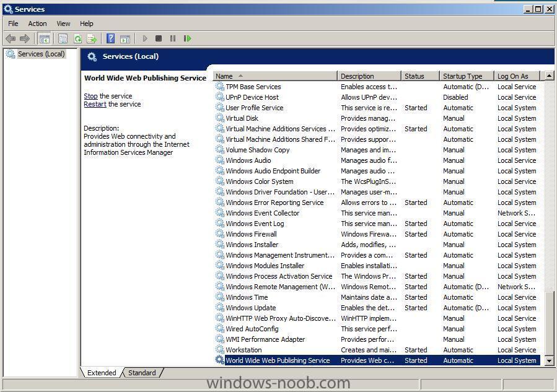Select Windows Process Activation Service

point(377,276)
